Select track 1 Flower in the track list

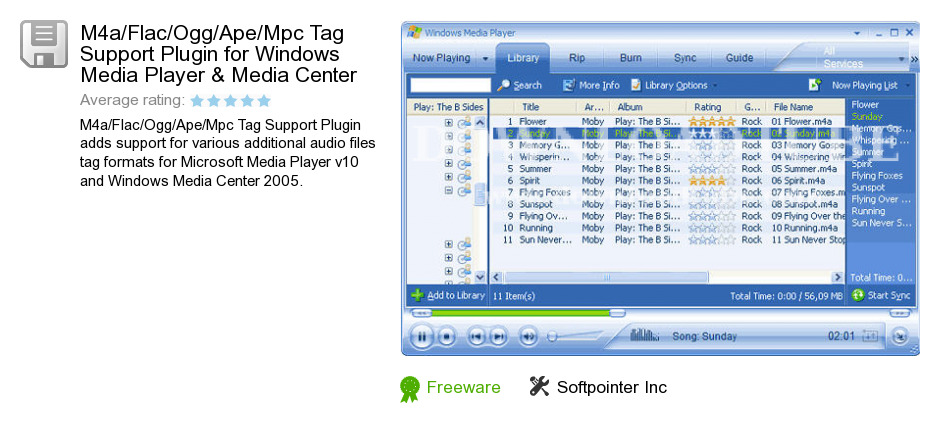click(x=668, y=122)
